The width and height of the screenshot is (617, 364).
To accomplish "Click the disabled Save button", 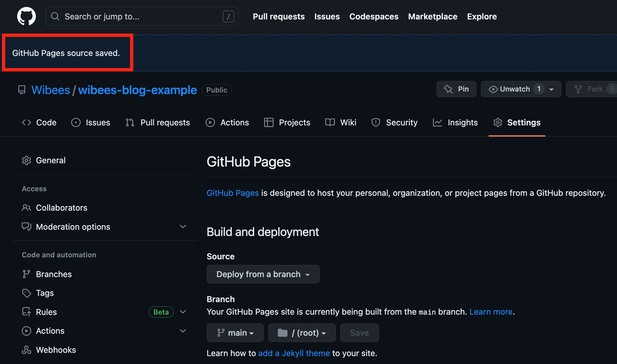I will [x=360, y=333].
